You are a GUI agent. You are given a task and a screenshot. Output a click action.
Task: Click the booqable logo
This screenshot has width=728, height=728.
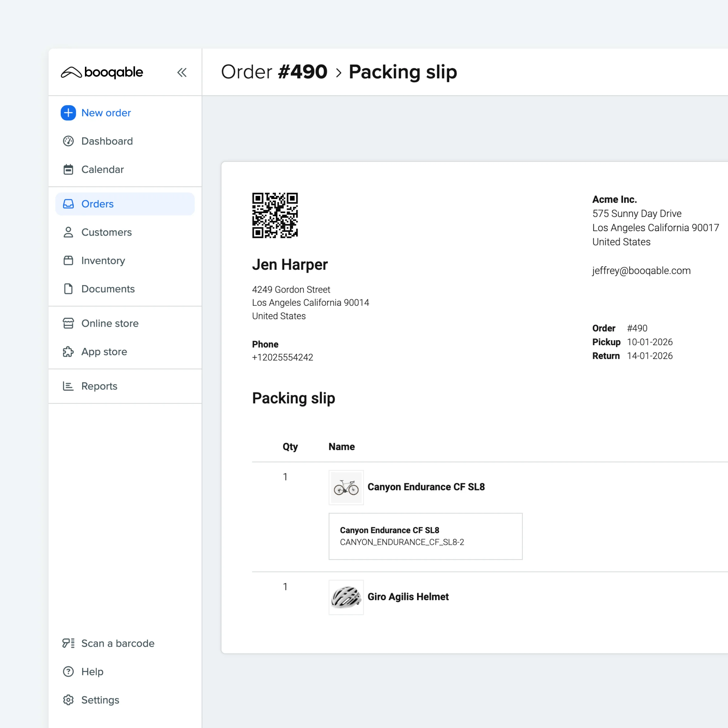[102, 72]
